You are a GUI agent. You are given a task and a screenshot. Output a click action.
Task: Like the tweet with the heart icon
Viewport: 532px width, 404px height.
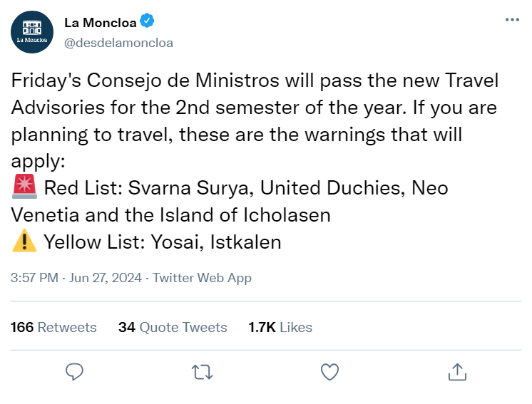point(329,371)
